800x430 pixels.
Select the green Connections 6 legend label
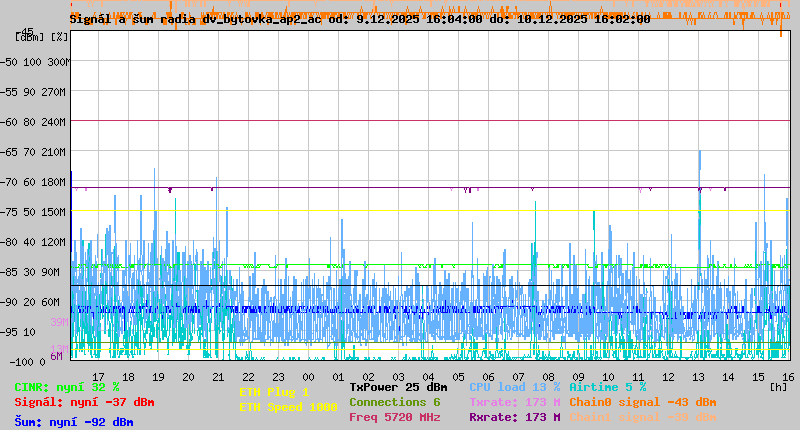point(394,402)
